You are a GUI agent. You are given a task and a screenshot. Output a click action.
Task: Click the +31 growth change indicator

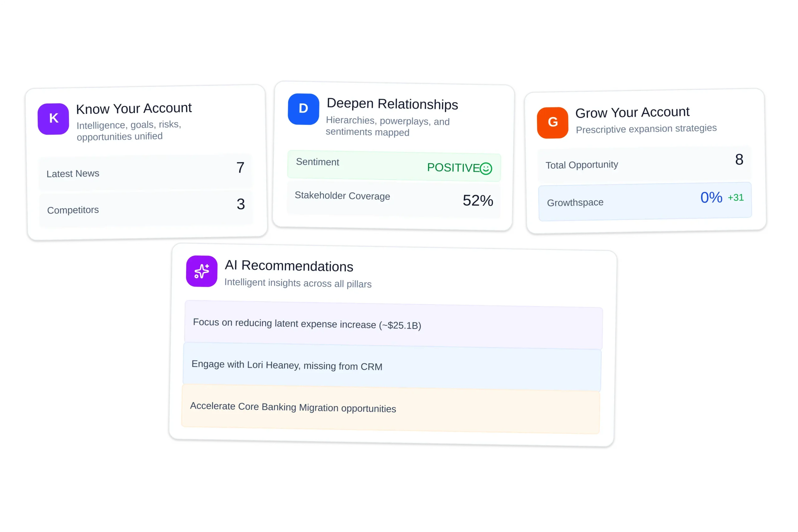click(x=736, y=198)
